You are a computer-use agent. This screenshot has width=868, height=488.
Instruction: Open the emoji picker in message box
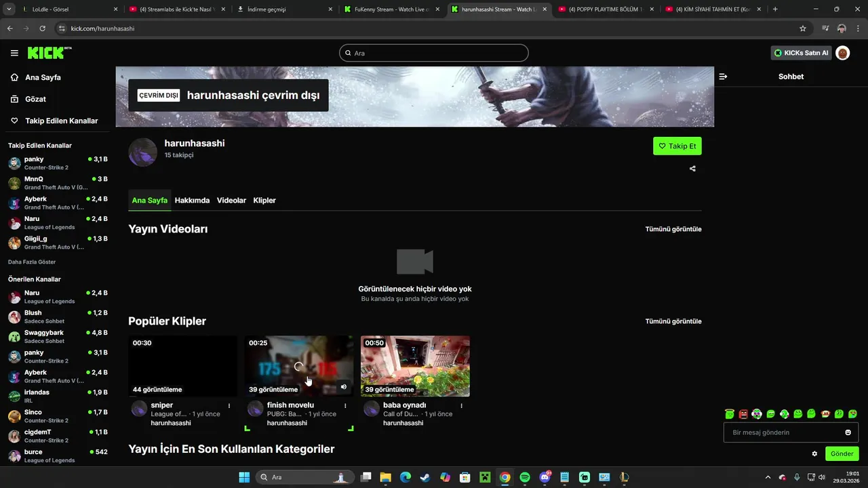848,432
